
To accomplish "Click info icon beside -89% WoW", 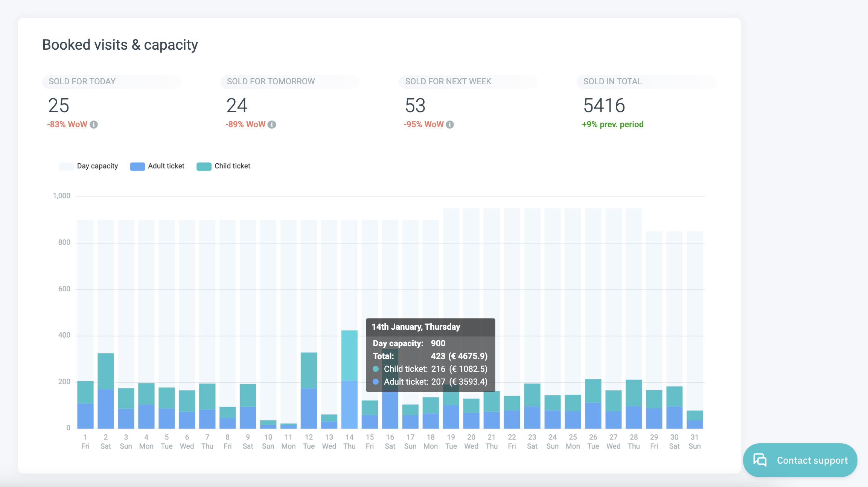I will pyautogui.click(x=272, y=125).
